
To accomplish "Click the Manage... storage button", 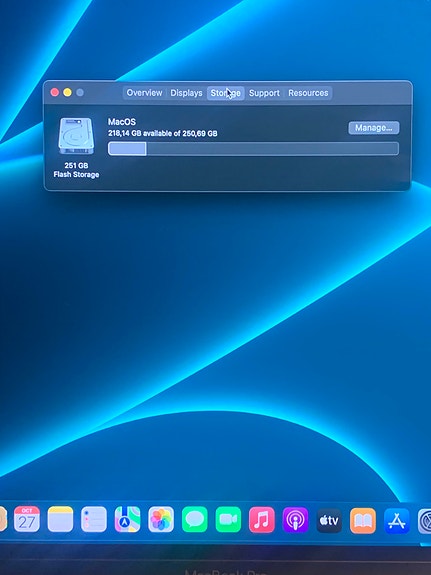I will tap(374, 128).
